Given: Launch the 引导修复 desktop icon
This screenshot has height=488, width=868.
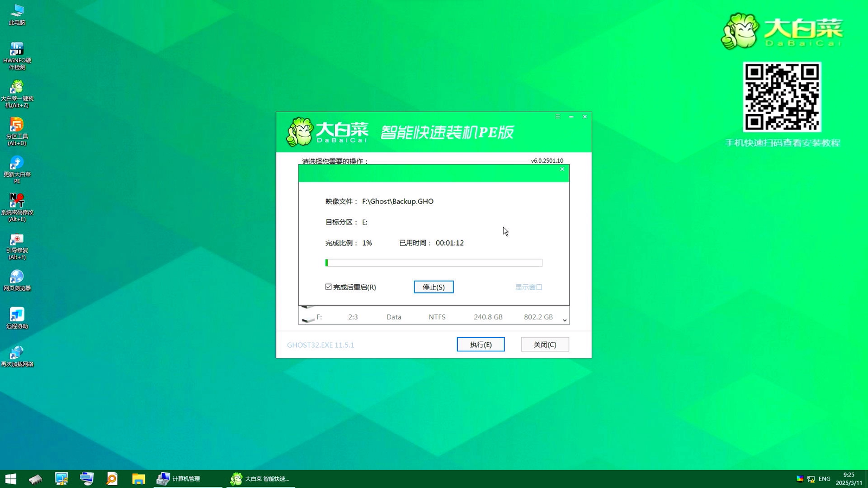Looking at the screenshot, I should coord(17,247).
